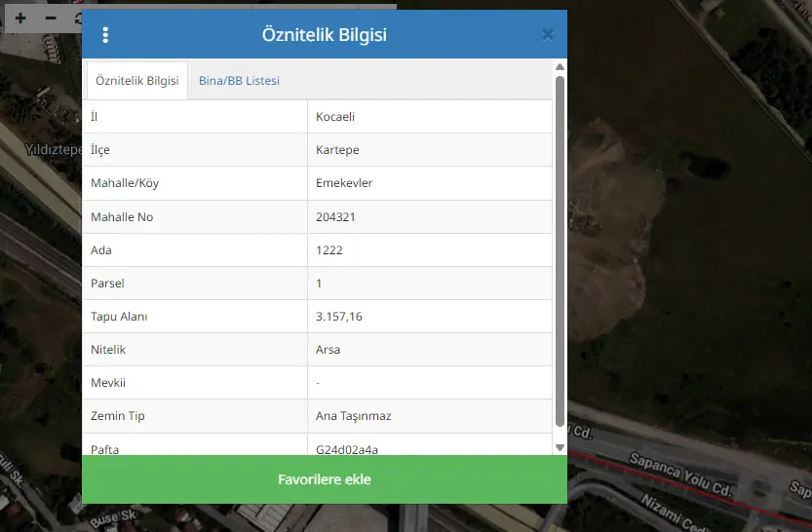
Task: Select the Pafta value G24d02a4a
Action: tap(347, 449)
